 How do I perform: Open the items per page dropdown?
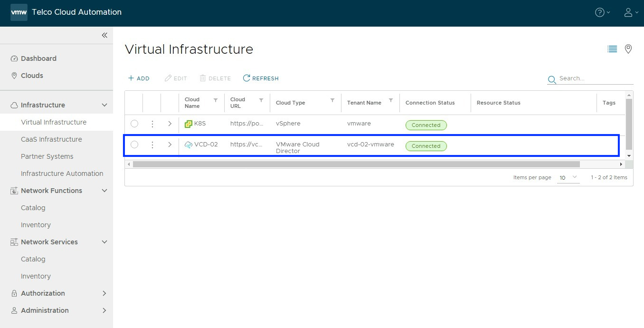click(568, 177)
